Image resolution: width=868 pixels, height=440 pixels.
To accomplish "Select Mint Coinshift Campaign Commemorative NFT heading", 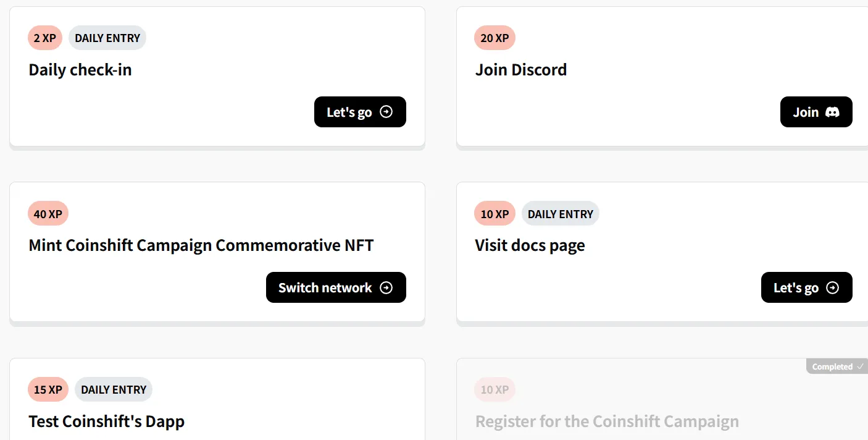I will (x=201, y=245).
